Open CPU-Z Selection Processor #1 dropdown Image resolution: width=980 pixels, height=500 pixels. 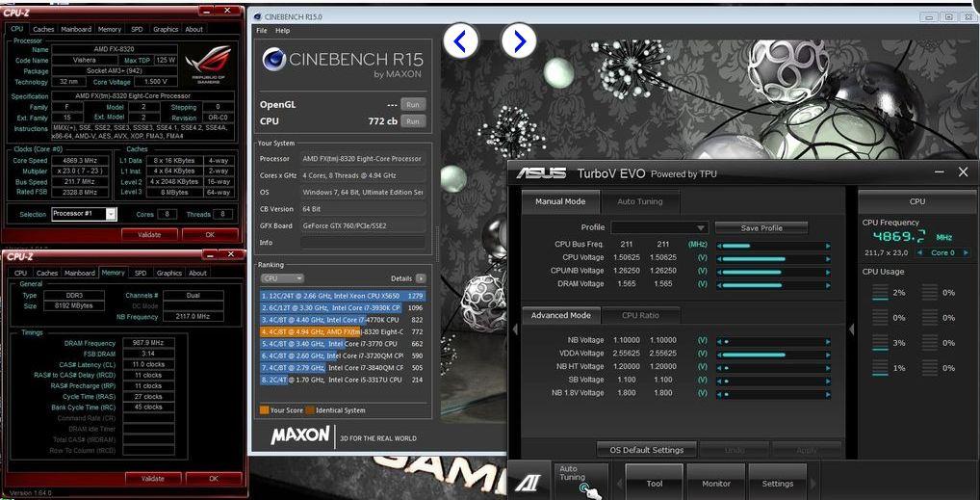point(84,214)
